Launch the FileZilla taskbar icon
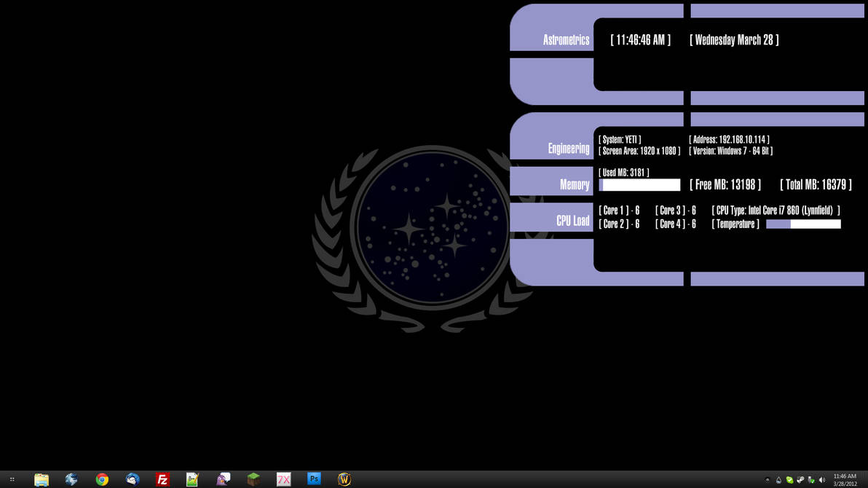Viewport: 868px width, 488px height. tap(162, 479)
